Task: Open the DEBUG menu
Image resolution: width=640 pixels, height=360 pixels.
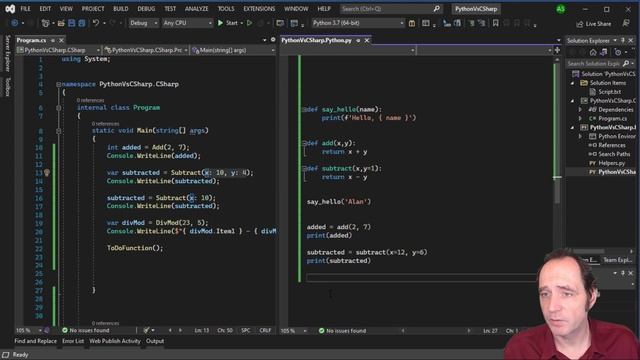Action: click(x=146, y=9)
